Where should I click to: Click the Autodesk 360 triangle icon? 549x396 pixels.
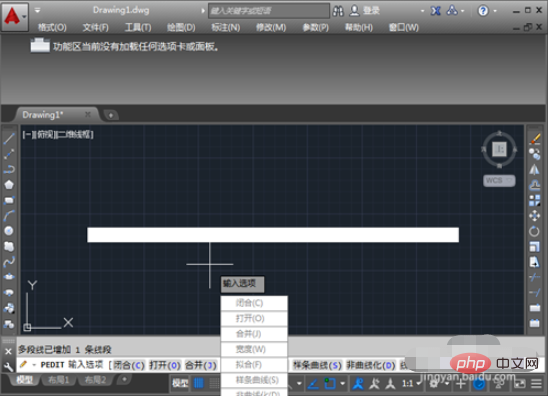452,11
